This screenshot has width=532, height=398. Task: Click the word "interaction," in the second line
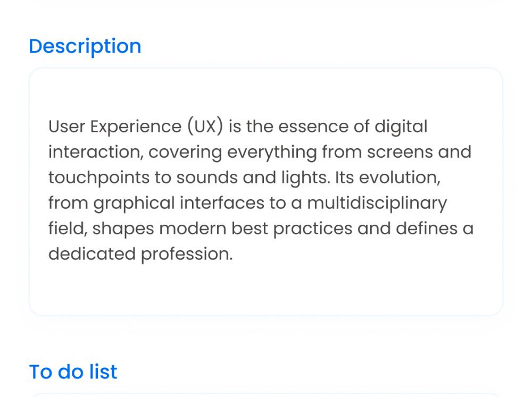click(x=96, y=152)
